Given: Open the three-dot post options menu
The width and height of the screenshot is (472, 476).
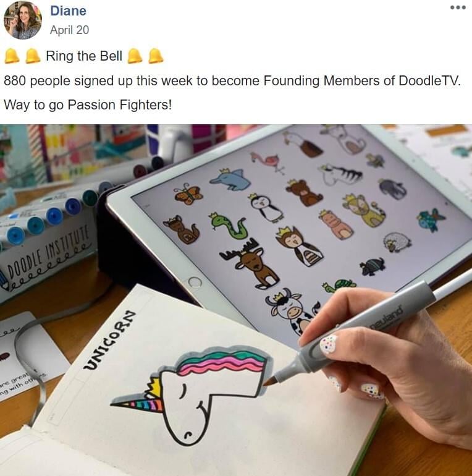Looking at the screenshot, I should 458,7.
